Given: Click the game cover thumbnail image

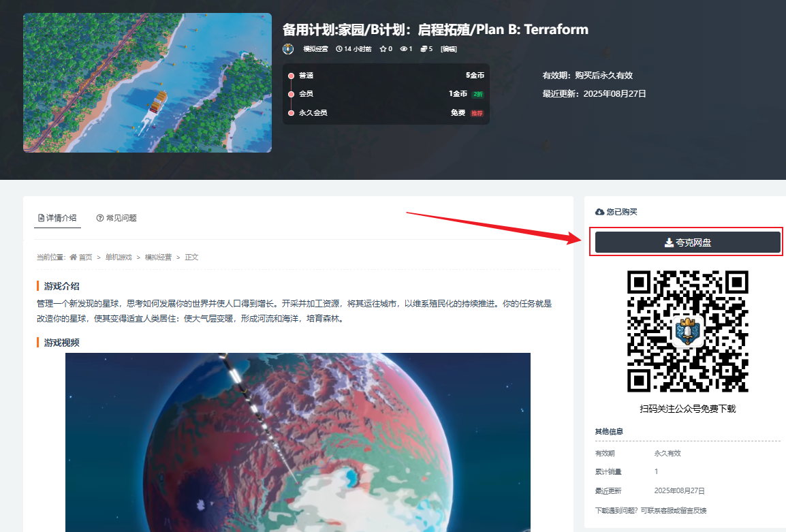Looking at the screenshot, I should pyautogui.click(x=147, y=82).
